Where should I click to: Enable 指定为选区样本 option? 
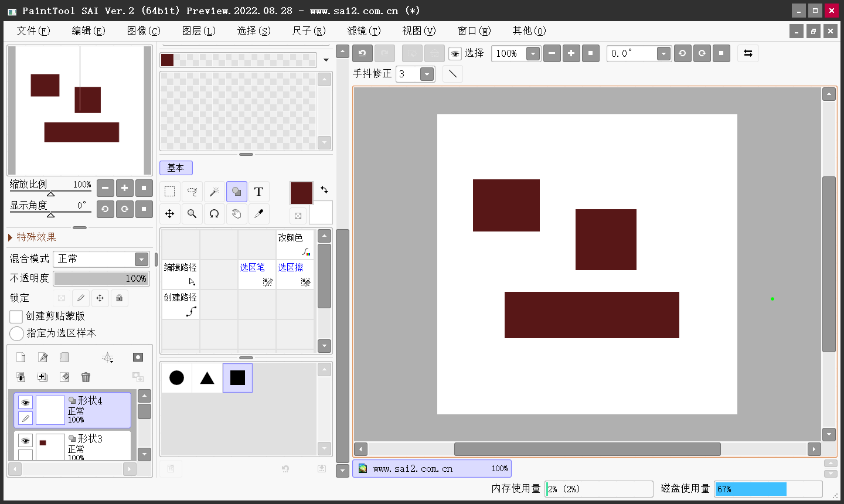click(16, 333)
